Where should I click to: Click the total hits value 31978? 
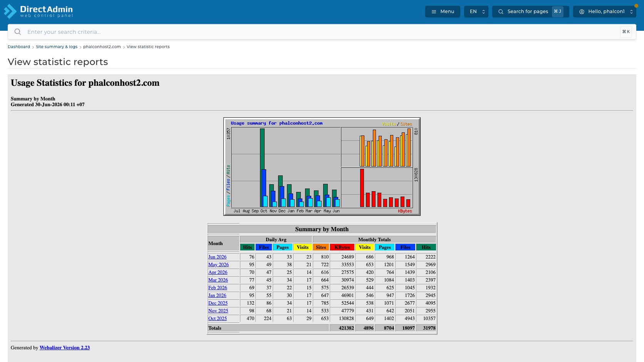[x=429, y=328]
